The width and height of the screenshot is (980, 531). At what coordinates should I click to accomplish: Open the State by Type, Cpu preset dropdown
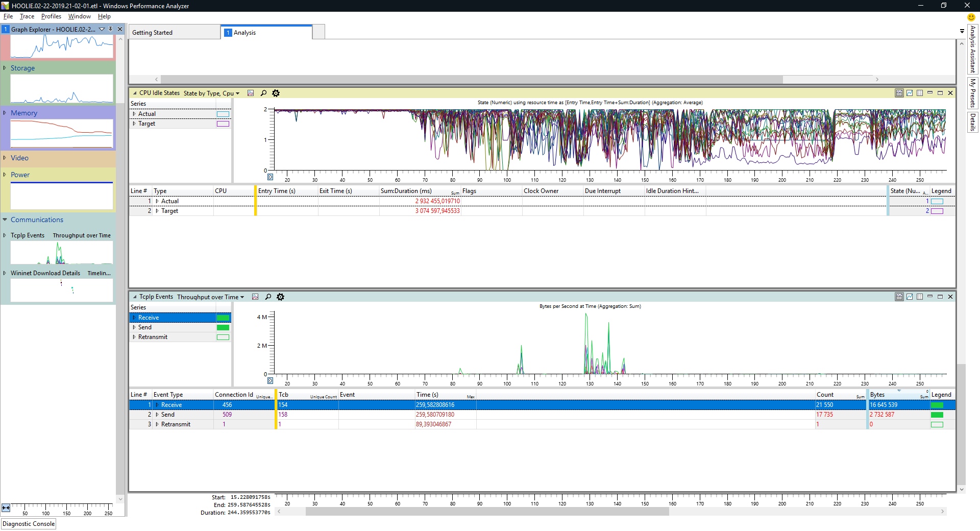click(x=211, y=93)
